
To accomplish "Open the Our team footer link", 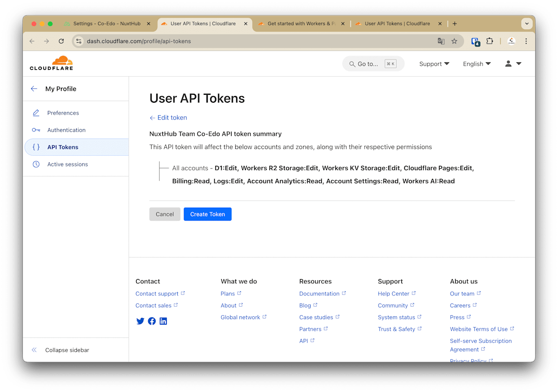I will [465, 294].
